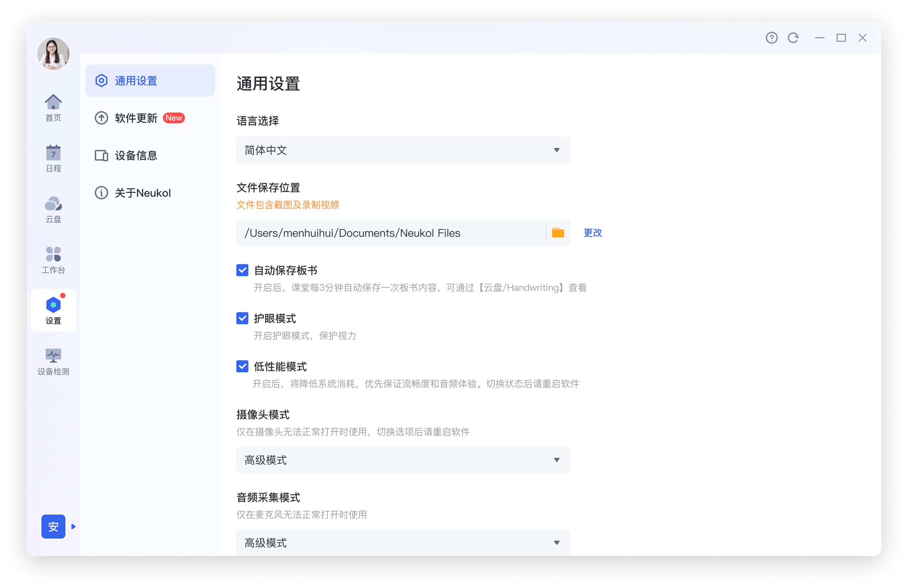Select 通用设置 menu item
The image size is (908, 588).
click(150, 80)
